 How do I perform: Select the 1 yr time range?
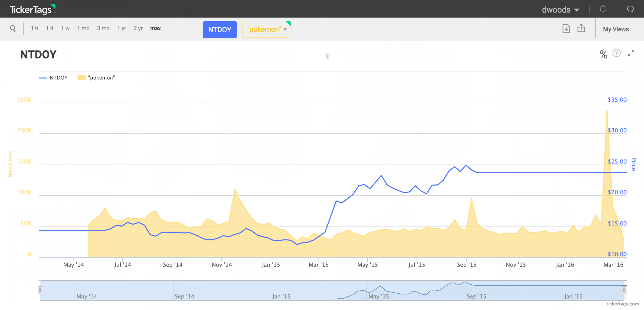click(122, 28)
